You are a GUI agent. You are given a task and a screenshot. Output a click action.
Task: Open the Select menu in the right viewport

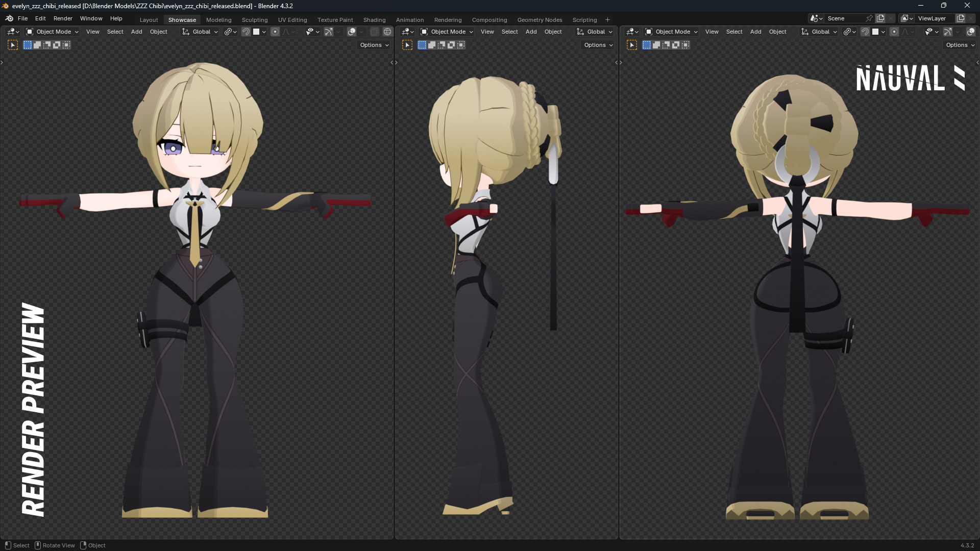(x=734, y=32)
